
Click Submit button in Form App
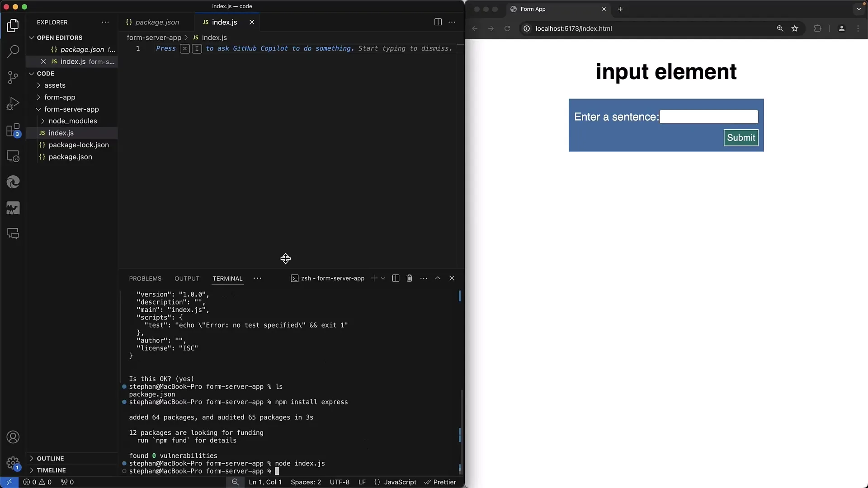tap(741, 138)
